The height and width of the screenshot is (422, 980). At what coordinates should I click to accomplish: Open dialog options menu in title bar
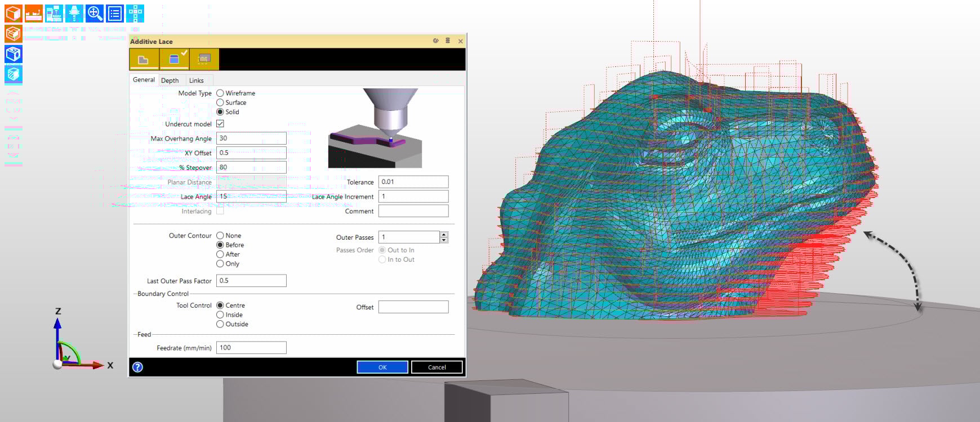(x=448, y=41)
